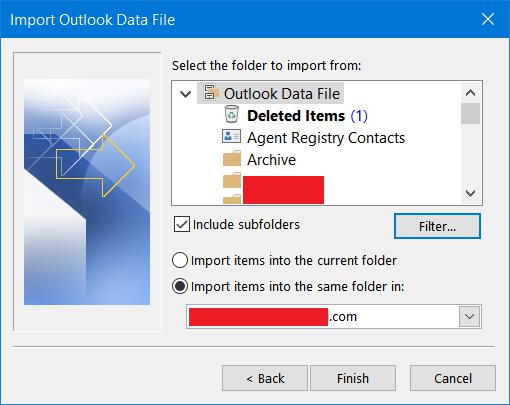Click the Finish button
The width and height of the screenshot is (510, 405).
click(x=353, y=378)
